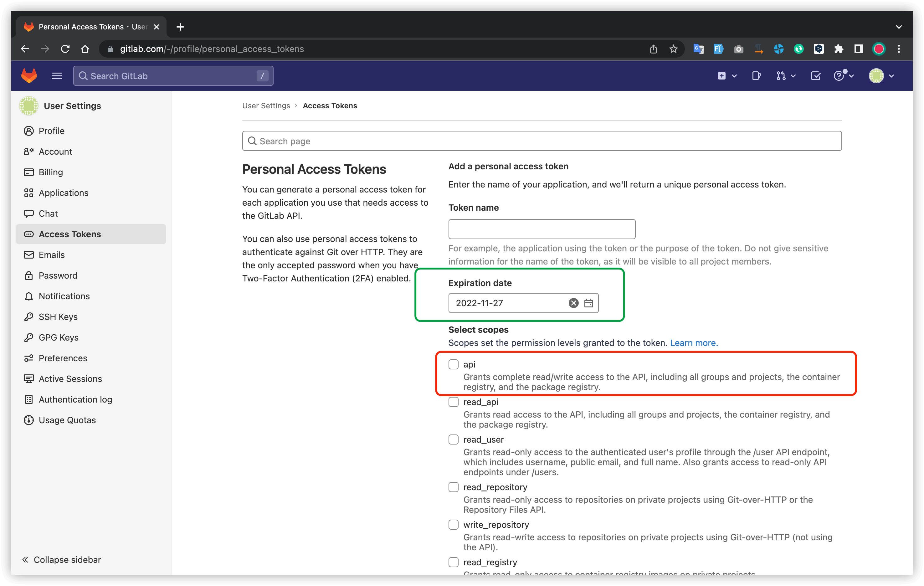Expand the new item plus dropdown
This screenshot has width=924, height=586.
pos(726,76)
